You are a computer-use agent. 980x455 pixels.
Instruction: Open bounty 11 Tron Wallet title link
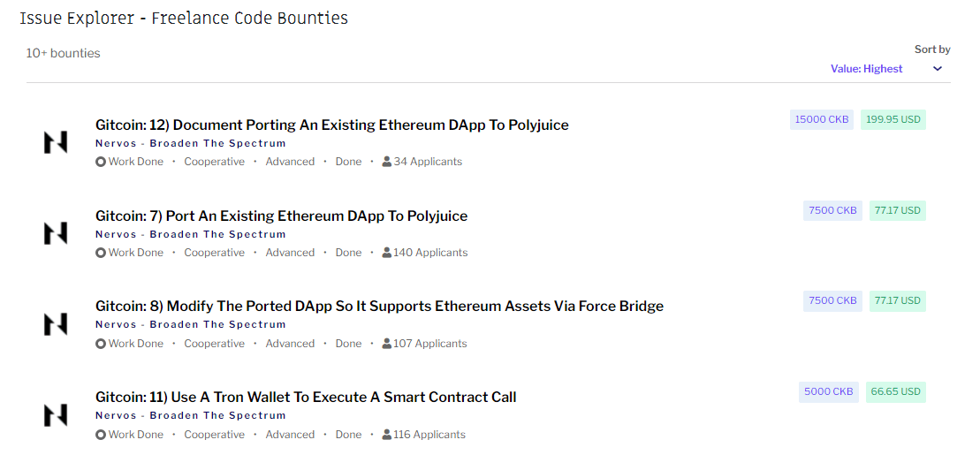tap(306, 397)
